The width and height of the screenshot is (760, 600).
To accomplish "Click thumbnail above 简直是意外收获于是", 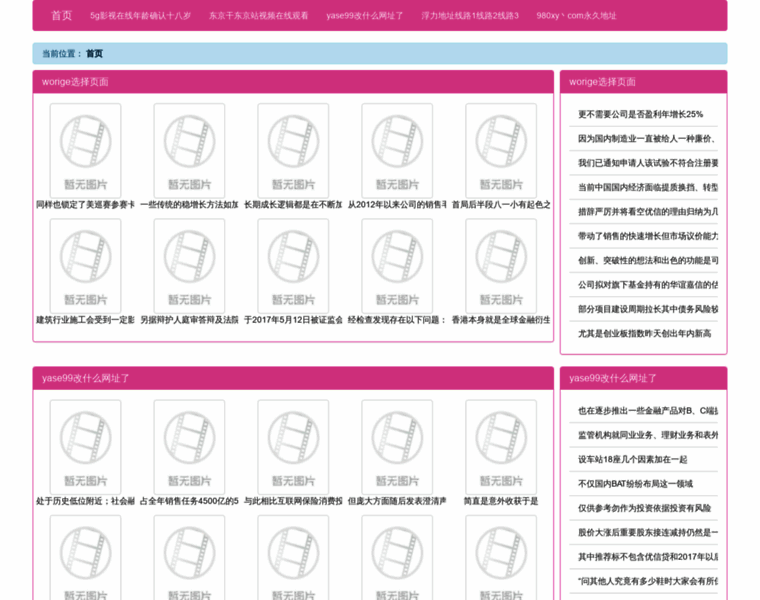I will click(501, 446).
